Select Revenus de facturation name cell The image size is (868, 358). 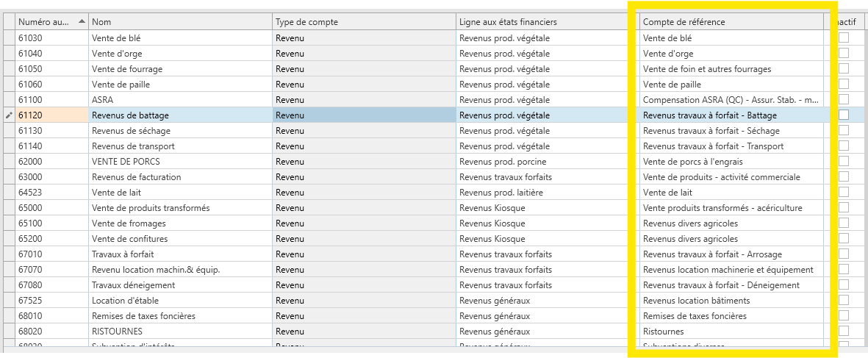(x=180, y=177)
